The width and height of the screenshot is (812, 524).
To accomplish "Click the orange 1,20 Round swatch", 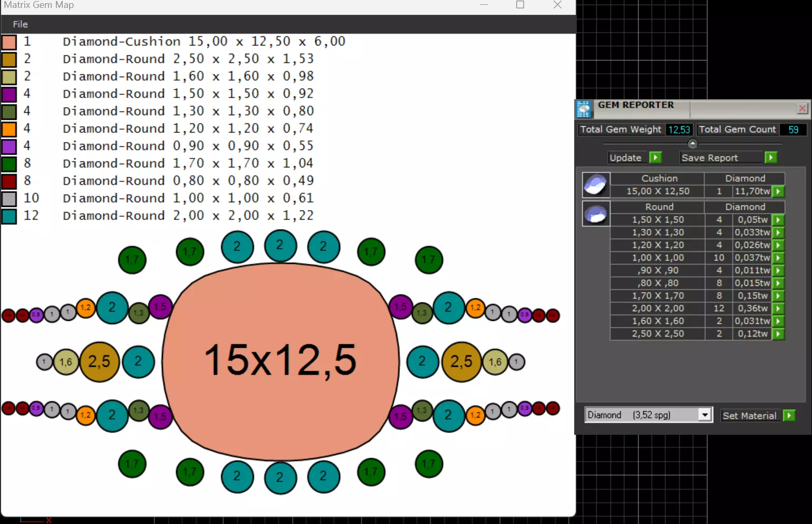I will [9, 129].
